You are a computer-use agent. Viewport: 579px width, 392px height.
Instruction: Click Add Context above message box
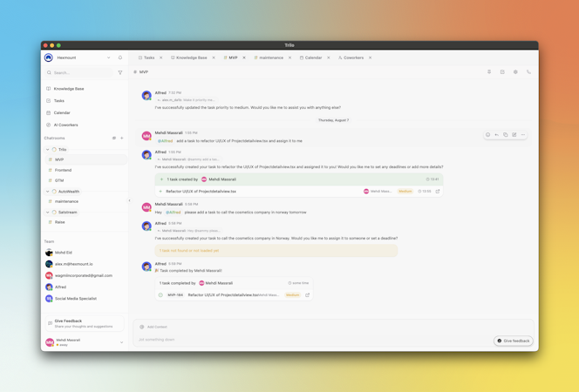pos(153,327)
